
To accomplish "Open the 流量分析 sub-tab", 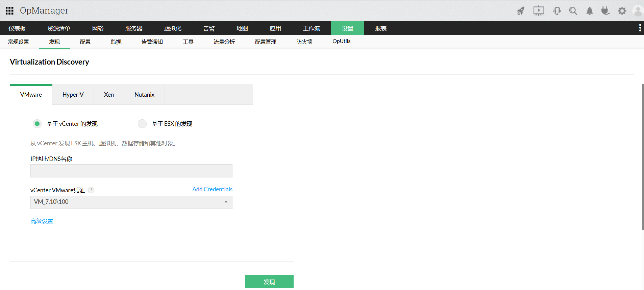I will pyautogui.click(x=224, y=42).
